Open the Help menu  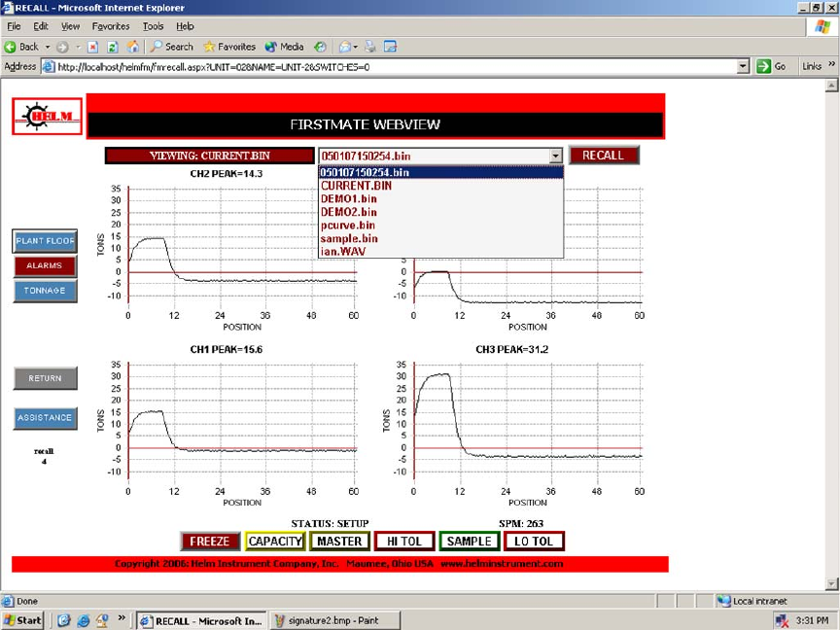click(185, 26)
